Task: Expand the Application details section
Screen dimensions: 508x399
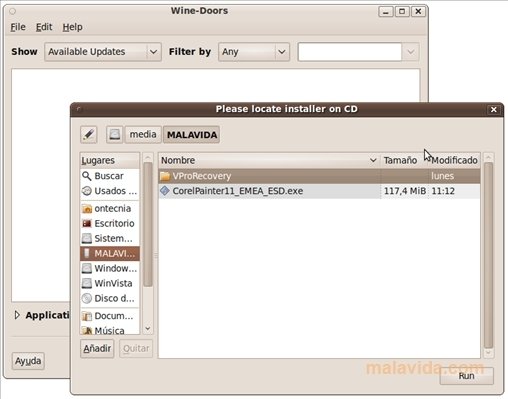Action: coord(17,315)
